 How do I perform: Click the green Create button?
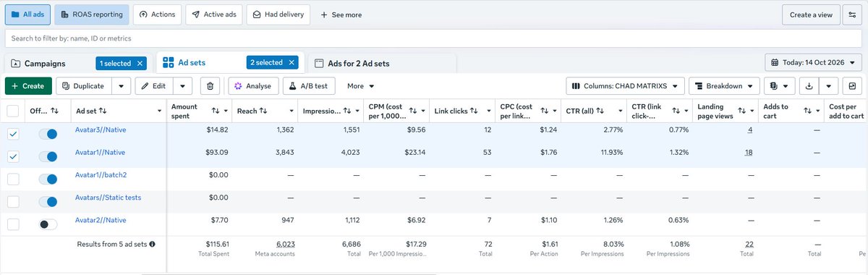click(28, 86)
